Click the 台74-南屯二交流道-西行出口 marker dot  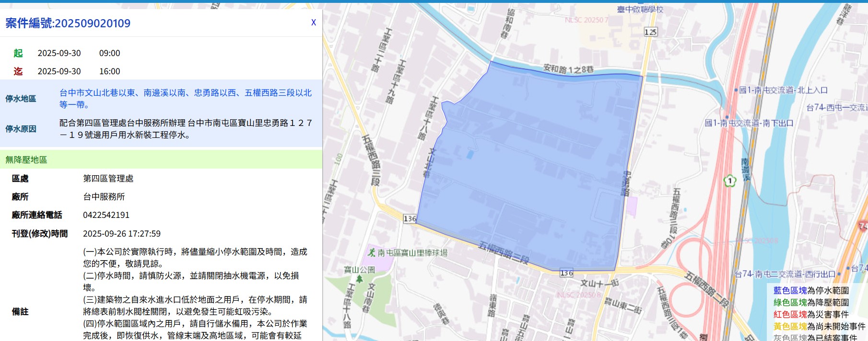[x=839, y=274]
